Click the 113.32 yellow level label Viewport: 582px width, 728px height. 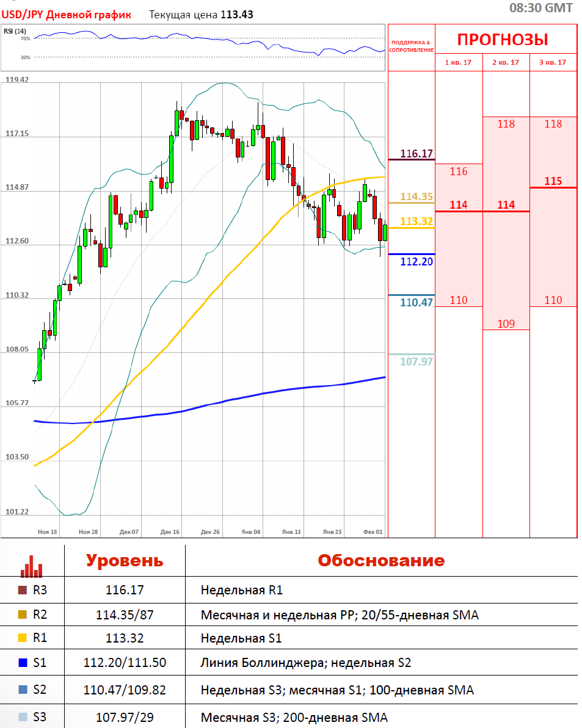point(417,221)
